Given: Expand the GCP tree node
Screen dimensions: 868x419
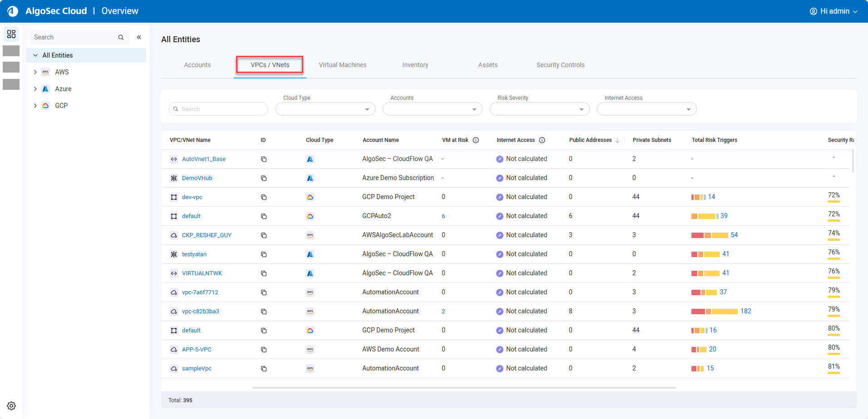Looking at the screenshot, I should (35, 106).
